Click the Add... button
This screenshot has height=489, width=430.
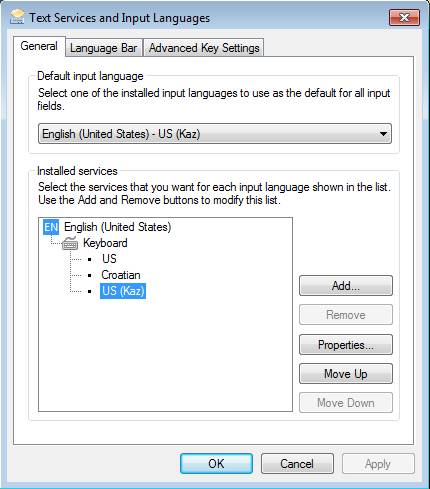click(x=346, y=286)
